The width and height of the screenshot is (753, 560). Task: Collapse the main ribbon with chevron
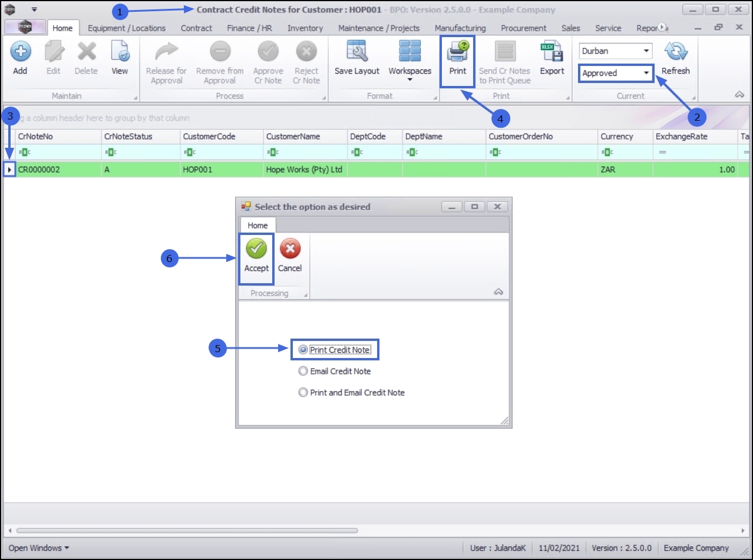point(739,95)
